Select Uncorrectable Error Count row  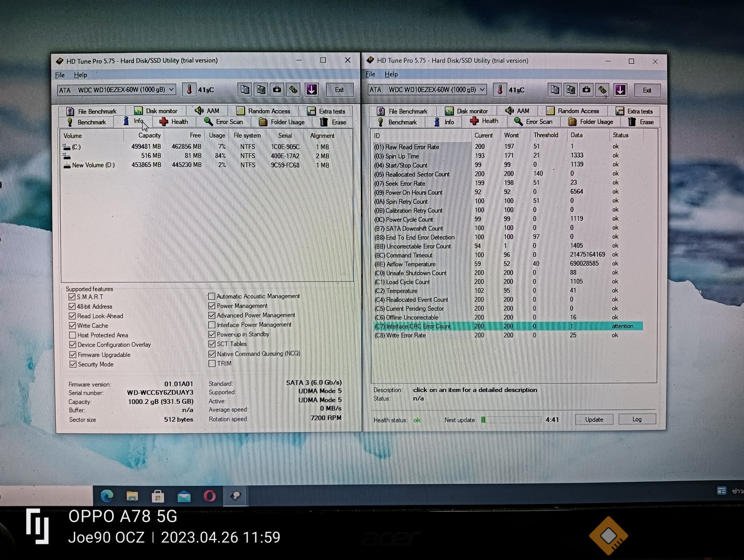tap(508, 246)
